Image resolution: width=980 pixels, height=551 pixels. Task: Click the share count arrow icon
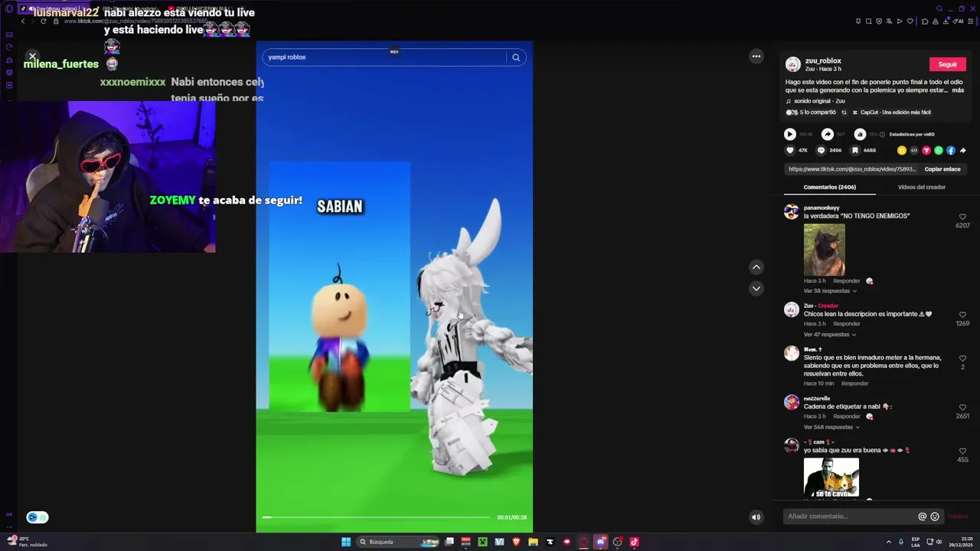(828, 135)
